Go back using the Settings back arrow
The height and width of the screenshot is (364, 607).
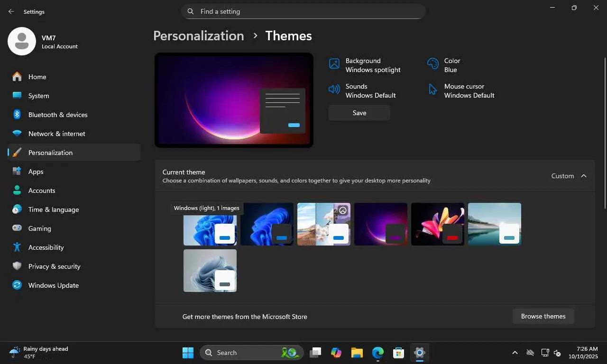click(11, 11)
